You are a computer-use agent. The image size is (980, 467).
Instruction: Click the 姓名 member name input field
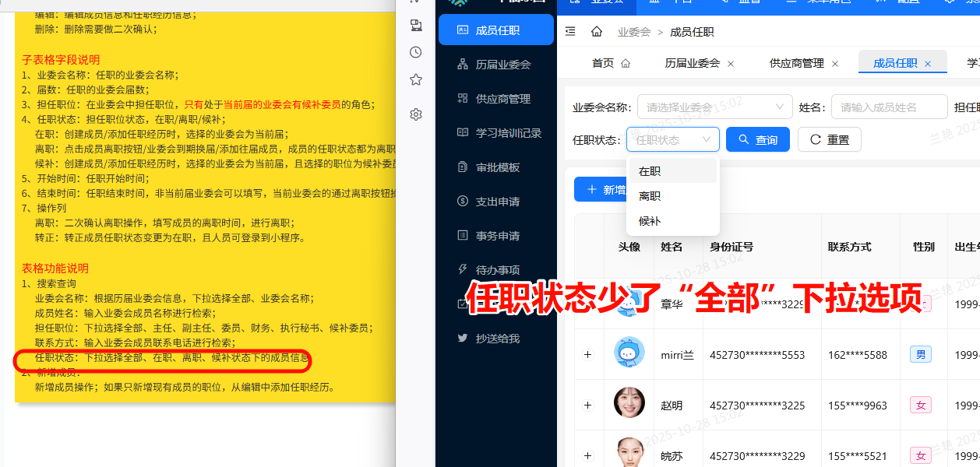tap(889, 107)
